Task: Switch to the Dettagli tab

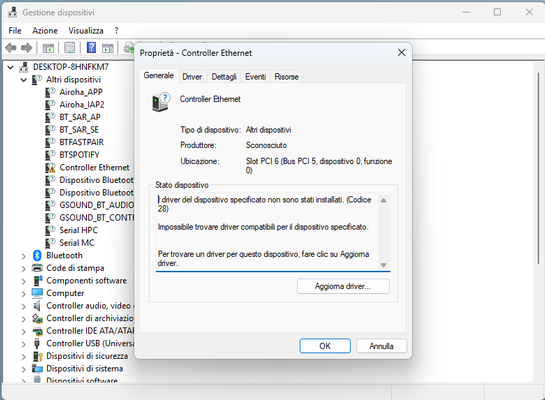Action: [x=224, y=76]
